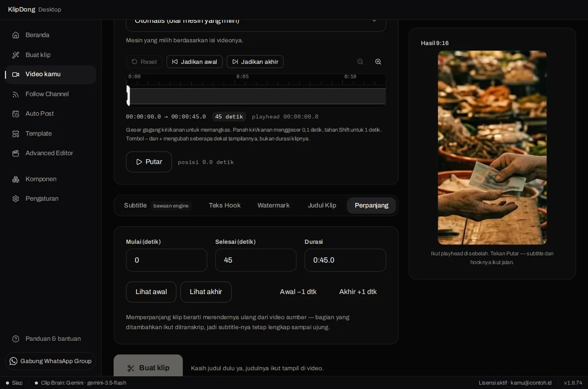The height and width of the screenshot is (389, 588).
Task: Click the timeline clip bar
Action: 257,96
